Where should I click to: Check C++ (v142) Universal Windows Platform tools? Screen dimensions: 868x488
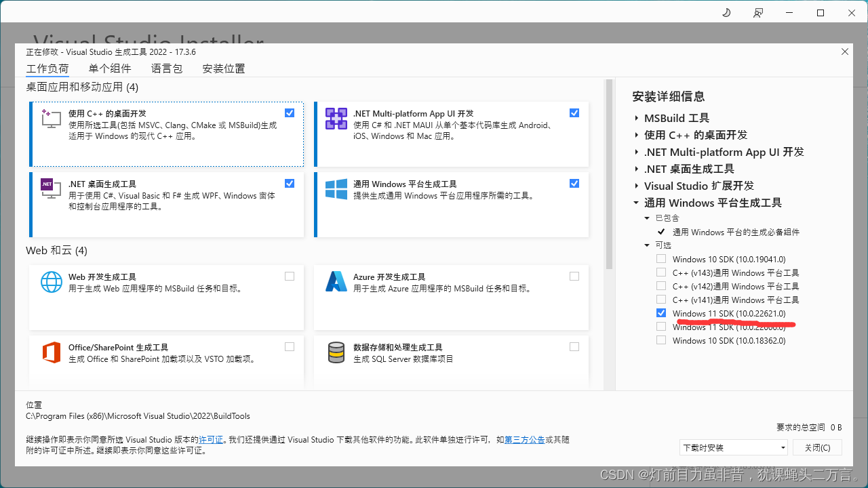pyautogui.click(x=661, y=286)
